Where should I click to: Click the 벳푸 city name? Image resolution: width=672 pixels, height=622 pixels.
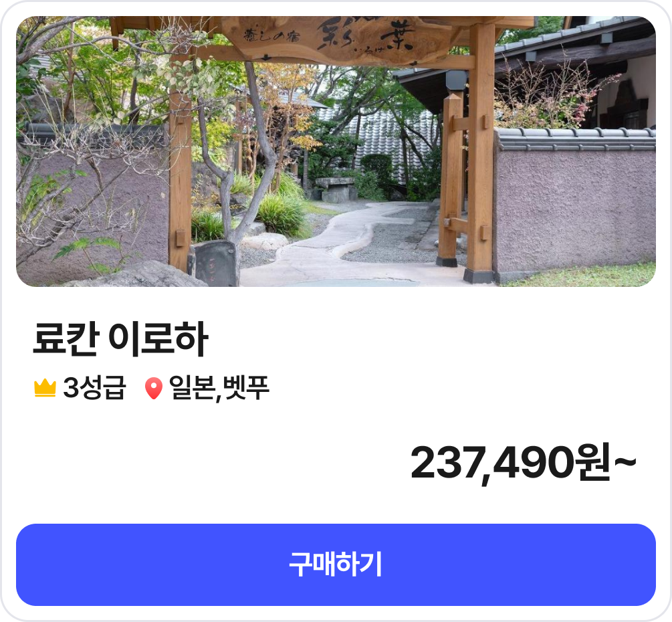click(x=246, y=387)
